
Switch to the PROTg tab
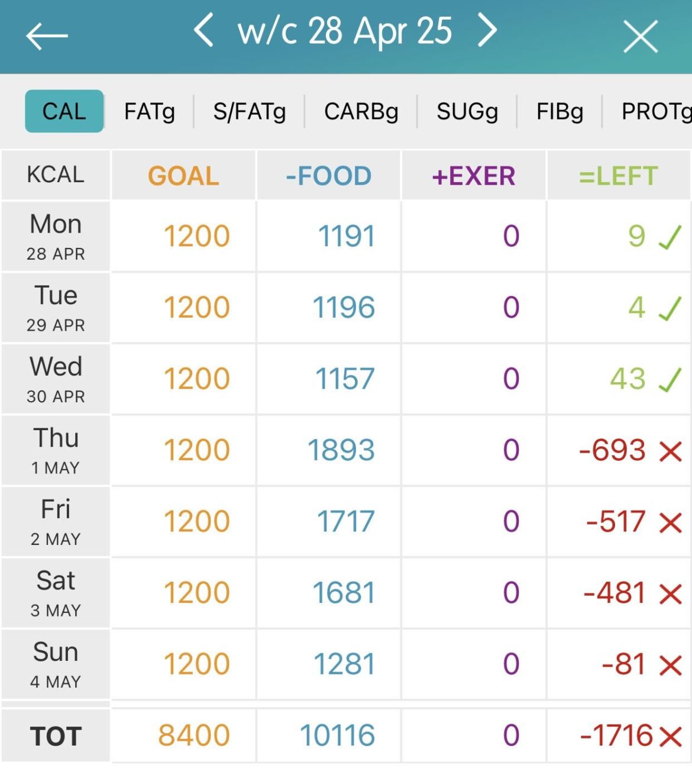click(655, 111)
